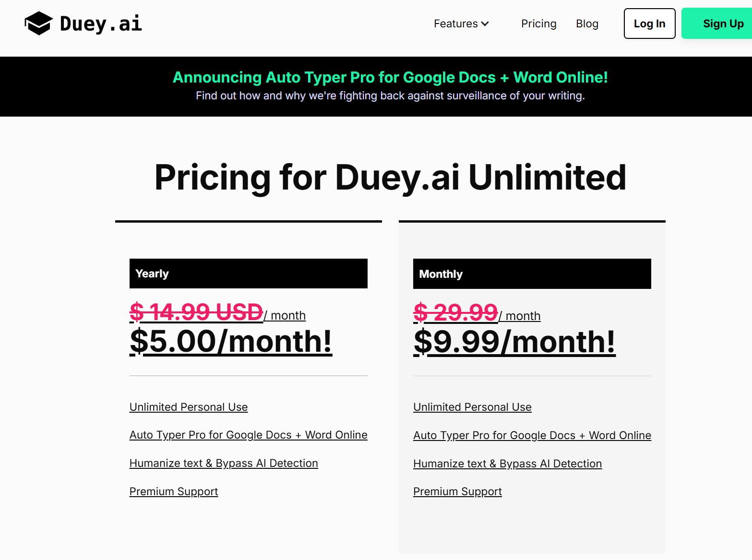The height and width of the screenshot is (560, 752).
Task: Open Humanize text & Bypass AI Detection (Monthly)
Action: coord(507,464)
